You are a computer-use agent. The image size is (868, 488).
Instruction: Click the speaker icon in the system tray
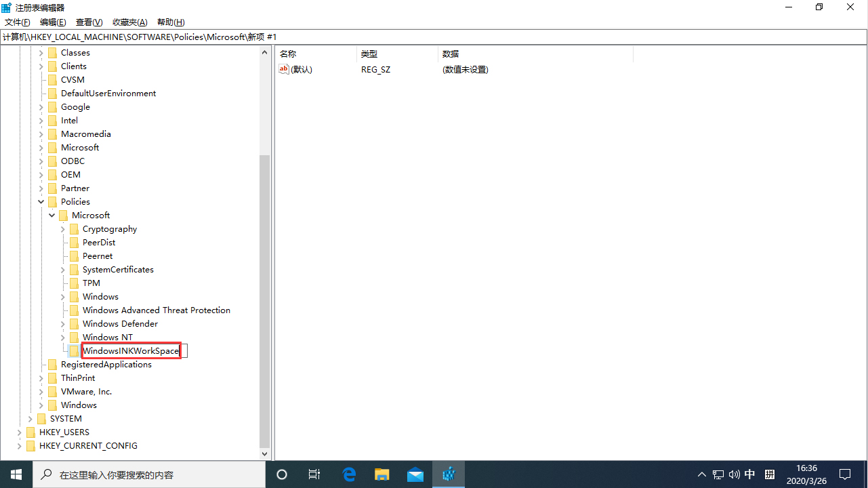tap(735, 474)
